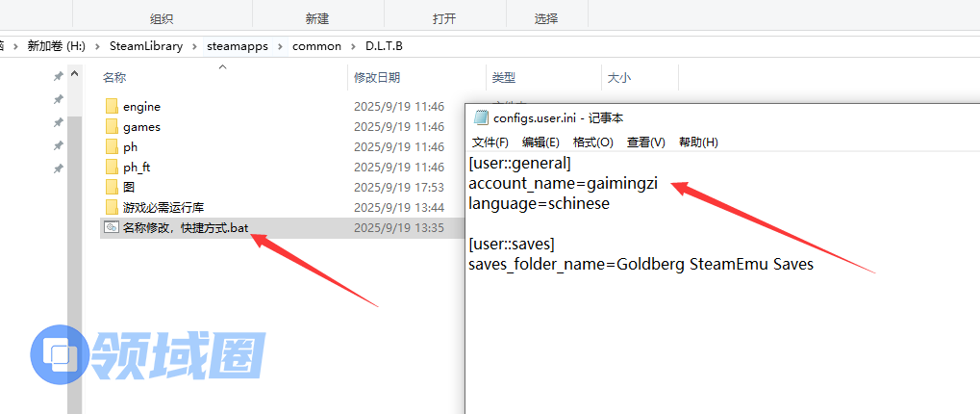Click the 名称修改，快捷方式.bat file icon

point(112,227)
